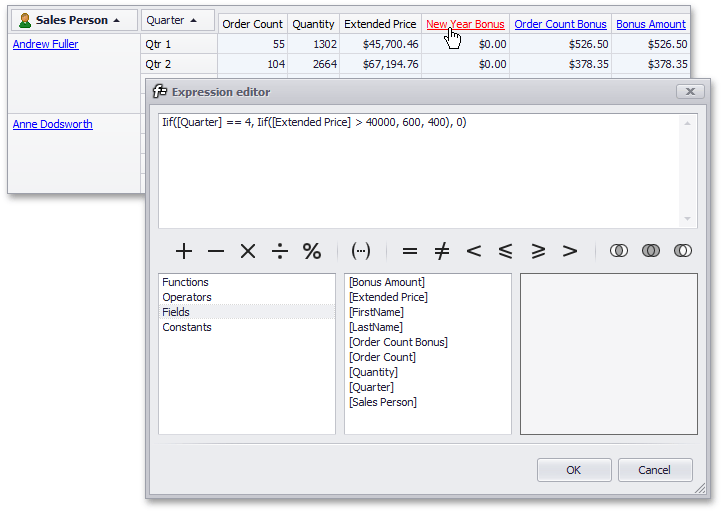Click the modulo percent operator
The image size is (724, 514).
coord(312,251)
